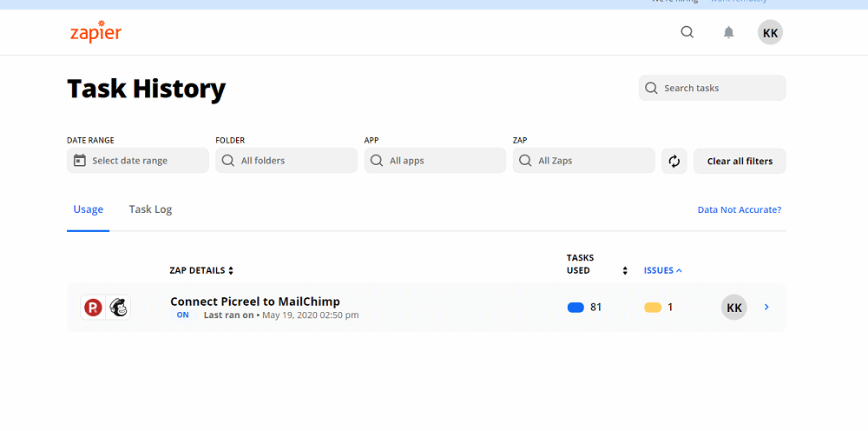Open the All apps filter
868x431 pixels.
pyautogui.click(x=435, y=161)
